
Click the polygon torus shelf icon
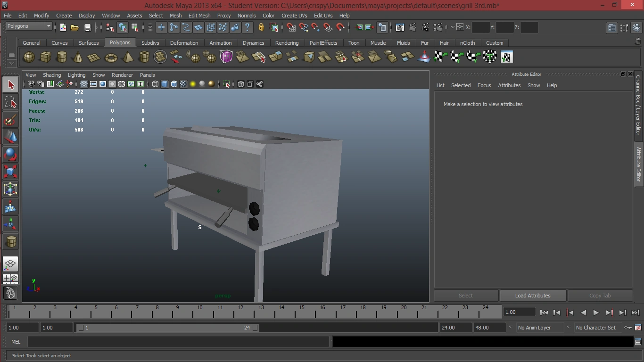[x=111, y=58]
